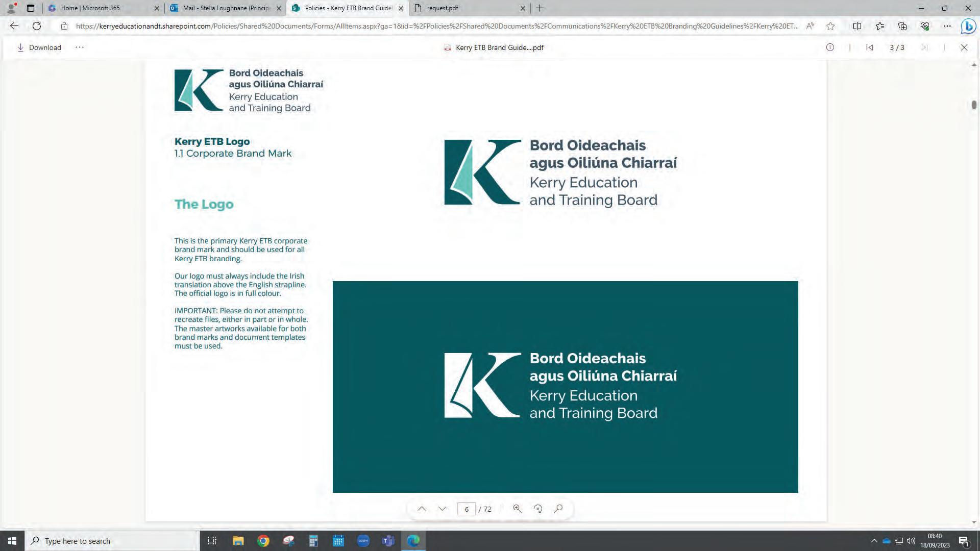Screen dimensions: 980x551
Task: Add this page to favorites
Action: point(830,26)
